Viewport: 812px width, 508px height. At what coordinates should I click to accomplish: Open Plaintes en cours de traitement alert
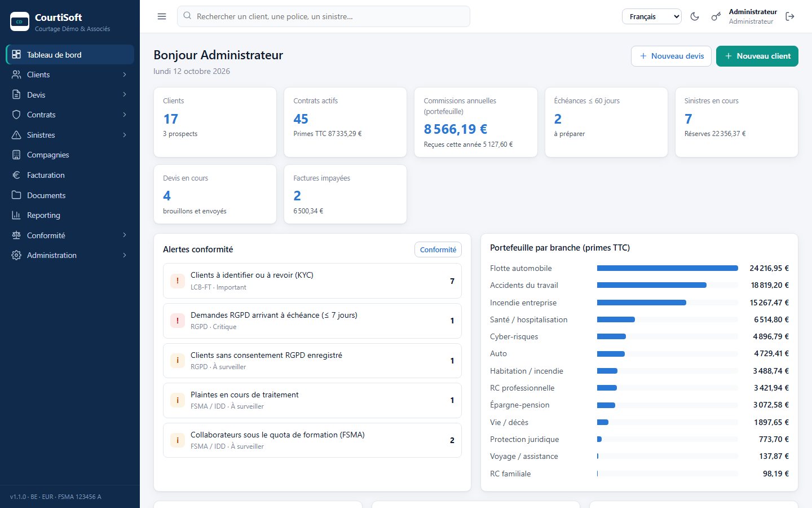click(x=312, y=400)
